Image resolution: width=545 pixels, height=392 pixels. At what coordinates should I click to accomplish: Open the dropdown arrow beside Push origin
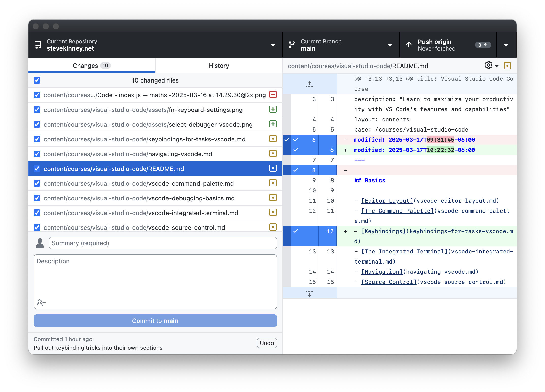(x=506, y=45)
